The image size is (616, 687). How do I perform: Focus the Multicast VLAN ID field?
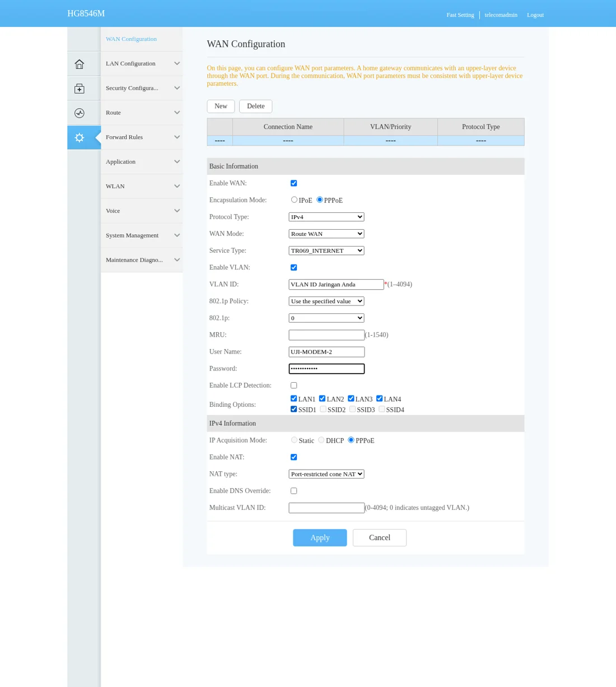tap(326, 508)
